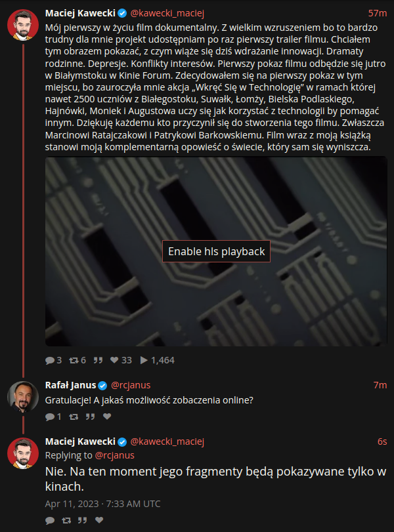Image resolution: width=394 pixels, height=532 pixels.
Task: Click reply icon on Rafał Janus tweet
Action: 50,417
